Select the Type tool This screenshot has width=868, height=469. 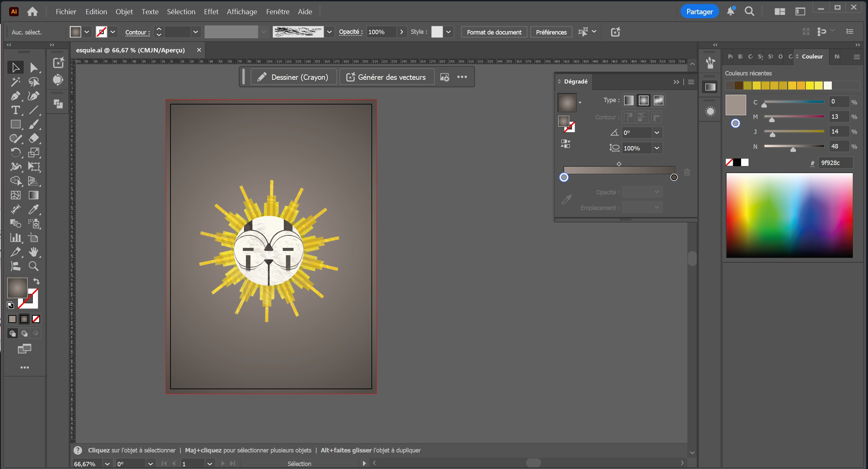coord(15,110)
